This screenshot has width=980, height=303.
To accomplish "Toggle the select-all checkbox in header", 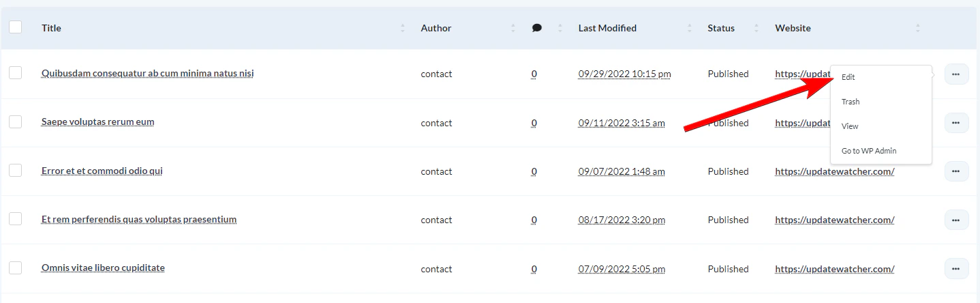I will pos(15,27).
